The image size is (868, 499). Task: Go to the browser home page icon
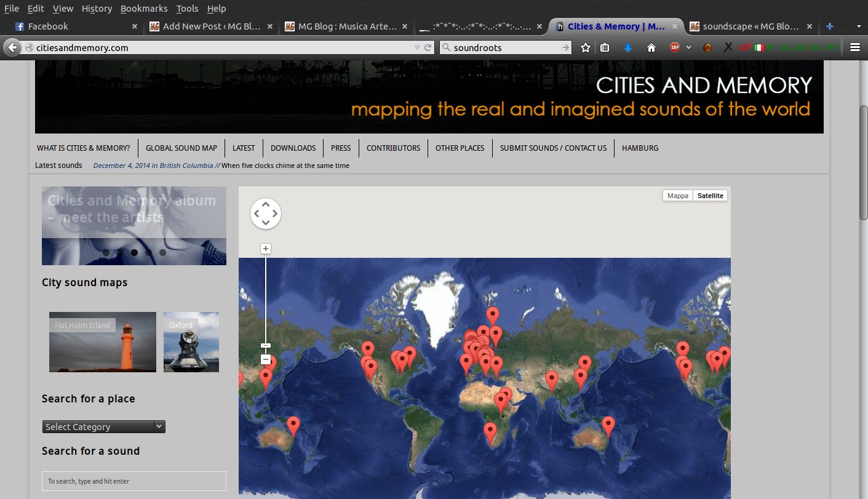coord(651,47)
